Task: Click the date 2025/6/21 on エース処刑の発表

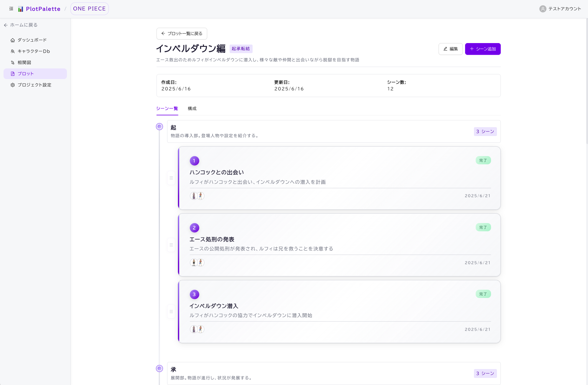Action: (477, 263)
